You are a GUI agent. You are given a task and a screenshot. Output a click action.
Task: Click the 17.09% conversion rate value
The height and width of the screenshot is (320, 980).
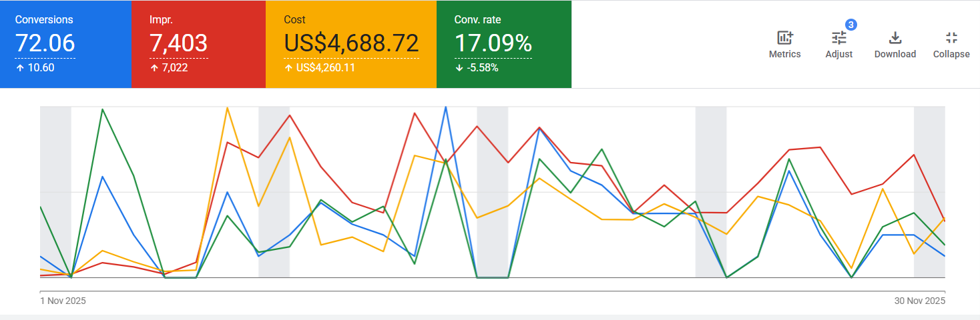pyautogui.click(x=493, y=43)
